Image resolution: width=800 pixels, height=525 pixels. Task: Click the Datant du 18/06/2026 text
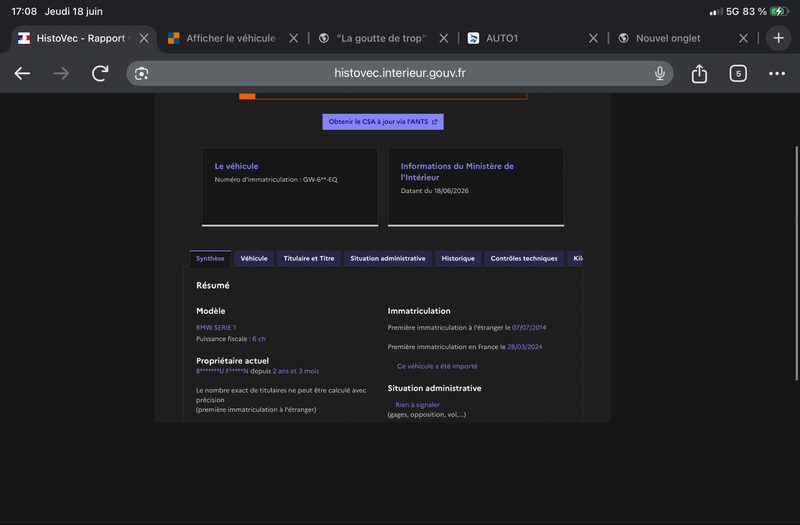[x=435, y=191]
